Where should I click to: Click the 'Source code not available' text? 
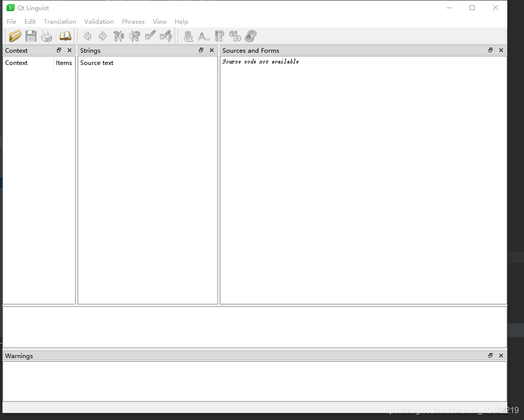(x=260, y=61)
